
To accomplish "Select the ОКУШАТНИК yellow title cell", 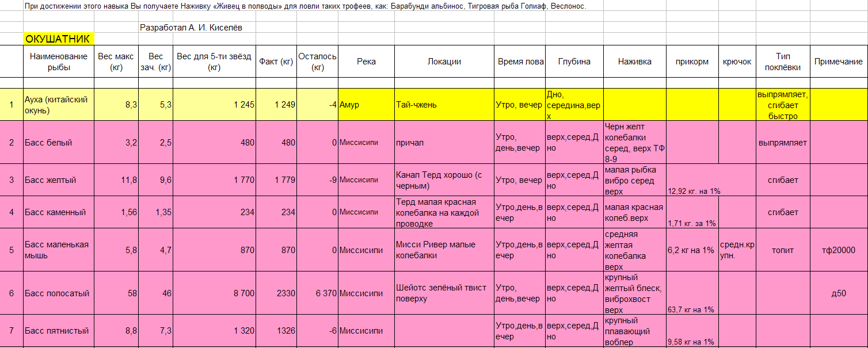I will [58, 39].
